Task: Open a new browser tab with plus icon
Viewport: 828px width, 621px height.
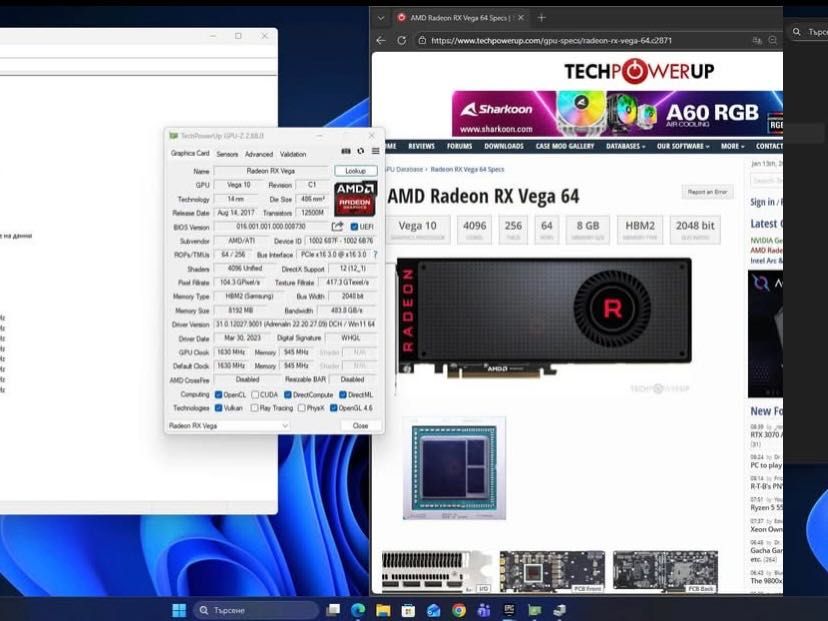Action: coord(541,17)
